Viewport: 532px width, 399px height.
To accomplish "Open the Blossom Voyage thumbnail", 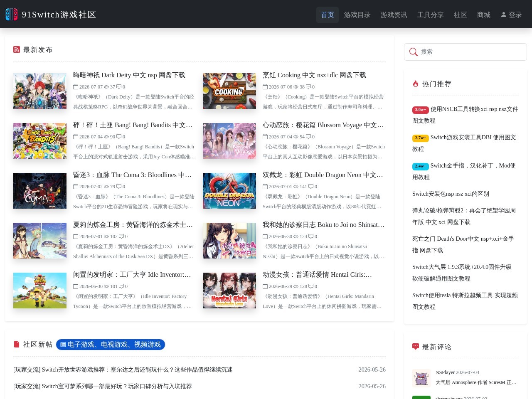I will coord(229,141).
